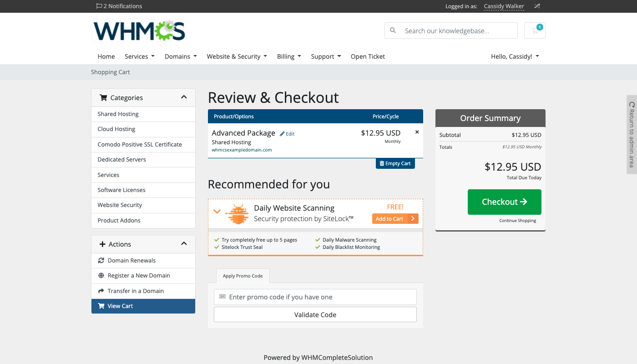
Task: Open the 2 Notifications flag
Action: pyautogui.click(x=119, y=6)
